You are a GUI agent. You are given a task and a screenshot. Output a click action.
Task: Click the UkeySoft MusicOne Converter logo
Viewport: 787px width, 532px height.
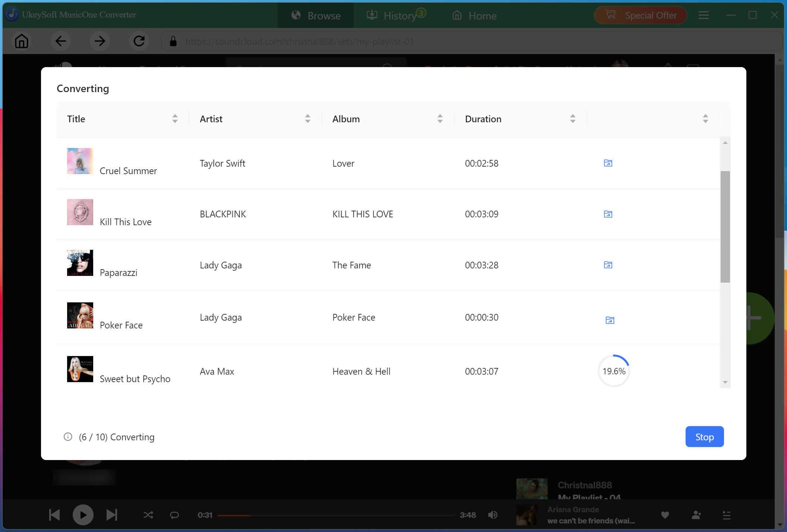(x=12, y=14)
